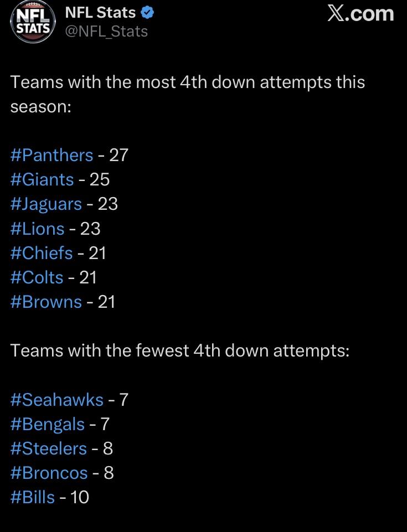Tap the #Lions hashtag
The width and height of the screenshot is (407, 532).
pyautogui.click(x=38, y=228)
